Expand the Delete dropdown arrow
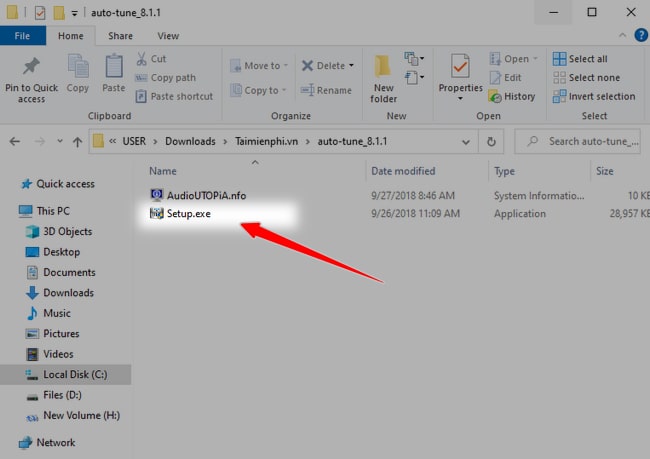The width and height of the screenshot is (650, 459). tap(352, 66)
